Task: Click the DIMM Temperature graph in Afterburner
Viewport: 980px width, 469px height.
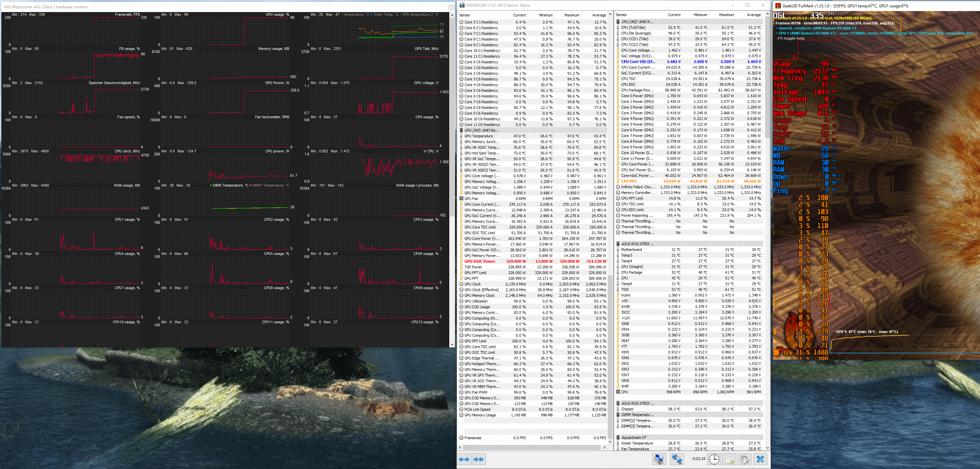Action: click(x=225, y=201)
